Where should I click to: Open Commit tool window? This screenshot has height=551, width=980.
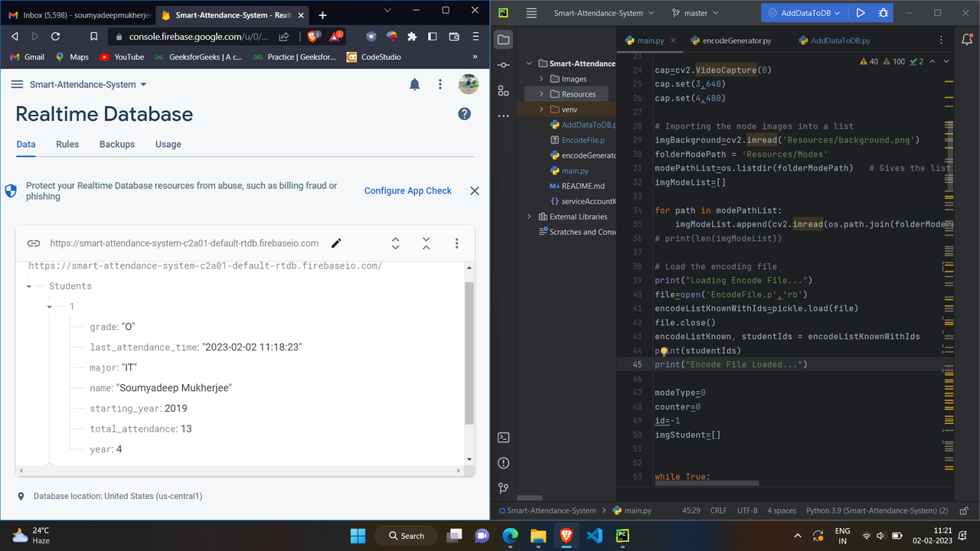(503, 66)
